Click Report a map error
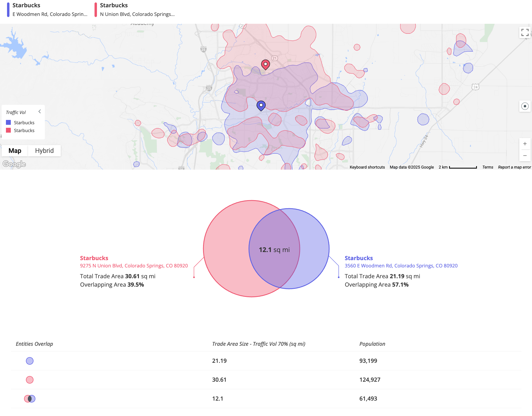The width and height of the screenshot is (532, 416). point(514,167)
